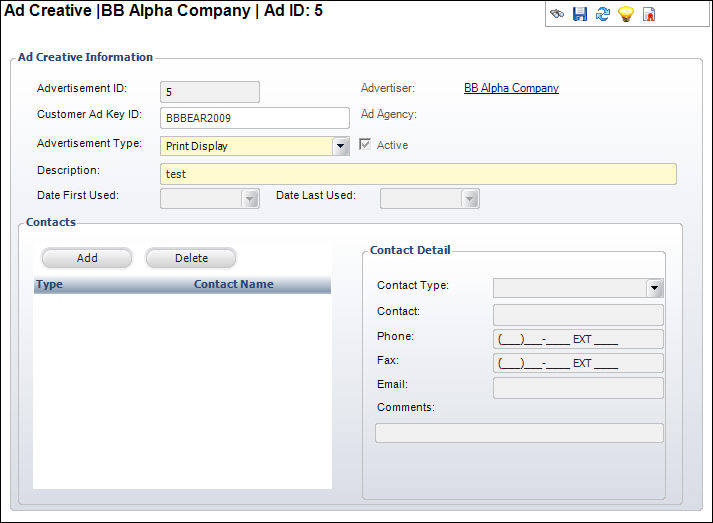
Task: Sort by the Contact Name column header
Action: pos(233,284)
